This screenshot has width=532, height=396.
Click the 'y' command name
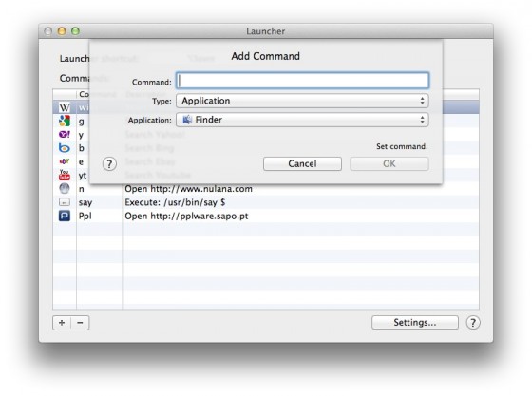pos(81,135)
